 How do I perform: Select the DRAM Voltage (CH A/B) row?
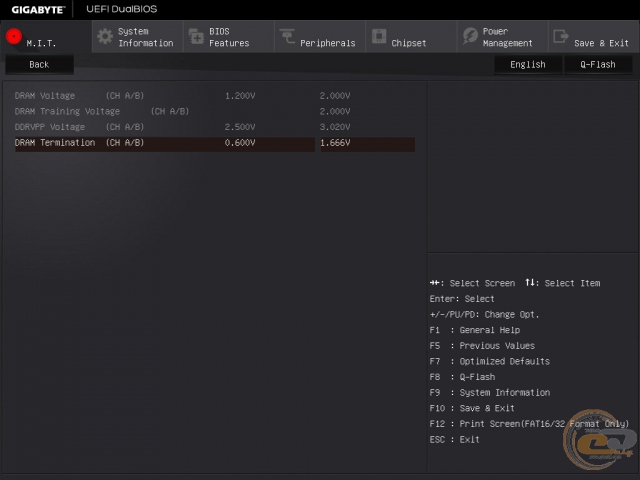tap(215, 96)
